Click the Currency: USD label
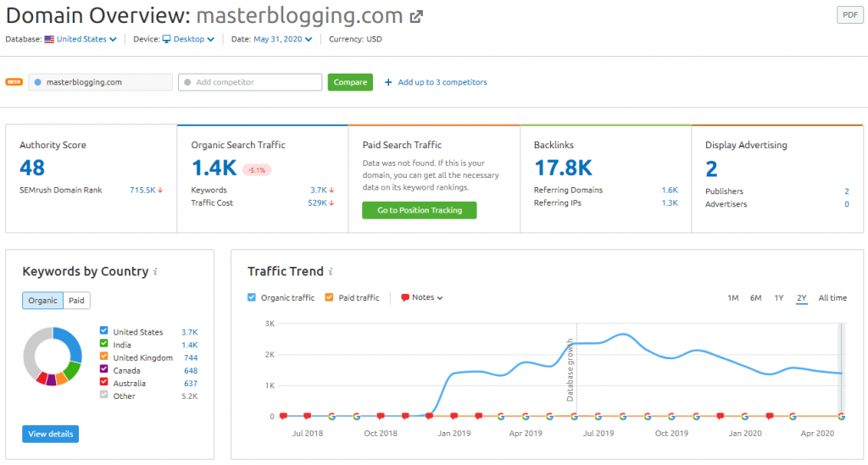The width and height of the screenshot is (868, 465). 355,39
